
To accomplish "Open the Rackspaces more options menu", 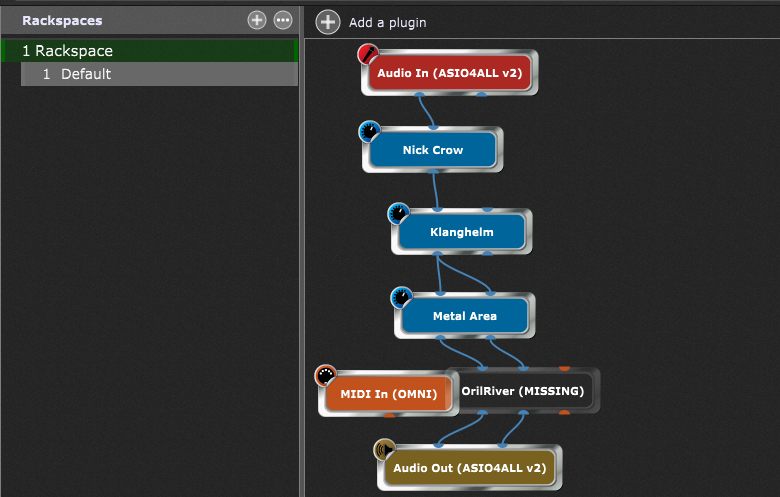I will click(283, 20).
